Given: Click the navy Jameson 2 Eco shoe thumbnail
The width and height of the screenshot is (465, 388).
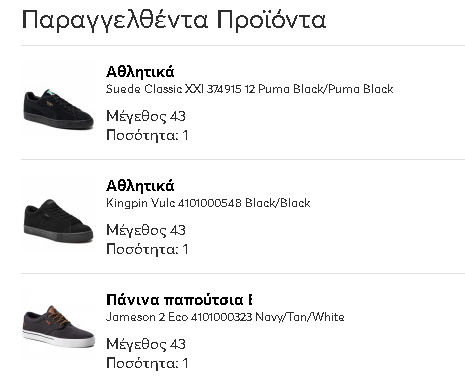Looking at the screenshot, I should pos(58,327).
